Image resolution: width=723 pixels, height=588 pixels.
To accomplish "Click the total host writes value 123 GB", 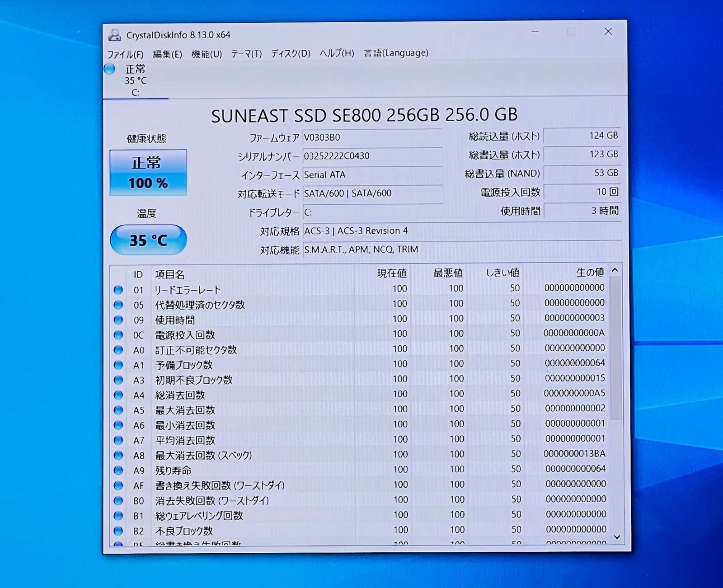I will [582, 155].
